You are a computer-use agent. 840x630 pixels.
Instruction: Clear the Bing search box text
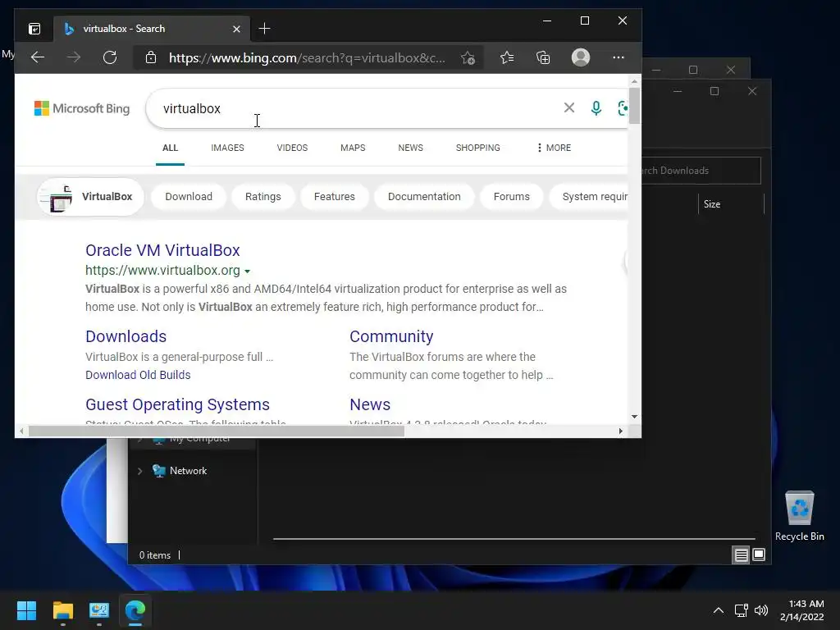coord(569,108)
